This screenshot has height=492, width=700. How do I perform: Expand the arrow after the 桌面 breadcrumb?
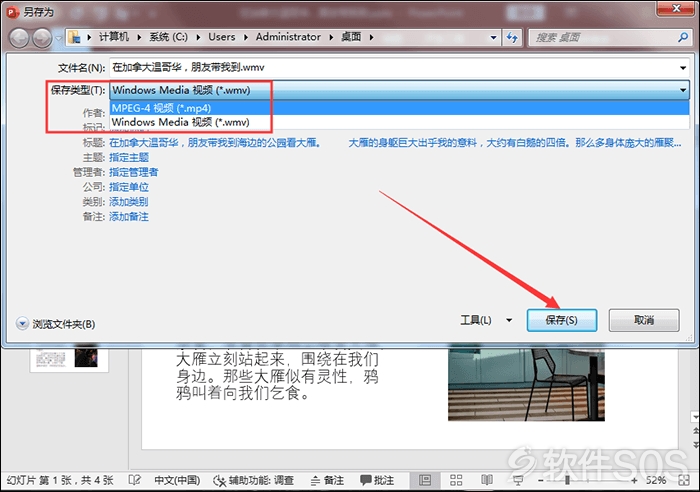pyautogui.click(x=371, y=37)
